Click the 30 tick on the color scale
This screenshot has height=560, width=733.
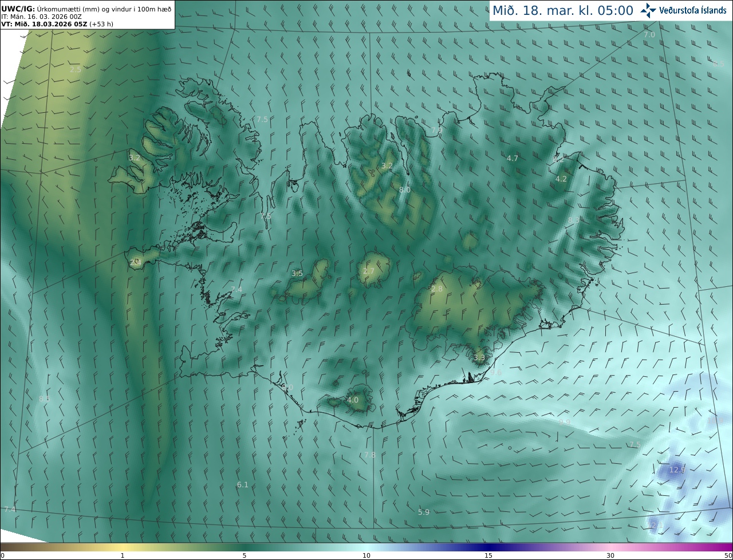(x=610, y=555)
